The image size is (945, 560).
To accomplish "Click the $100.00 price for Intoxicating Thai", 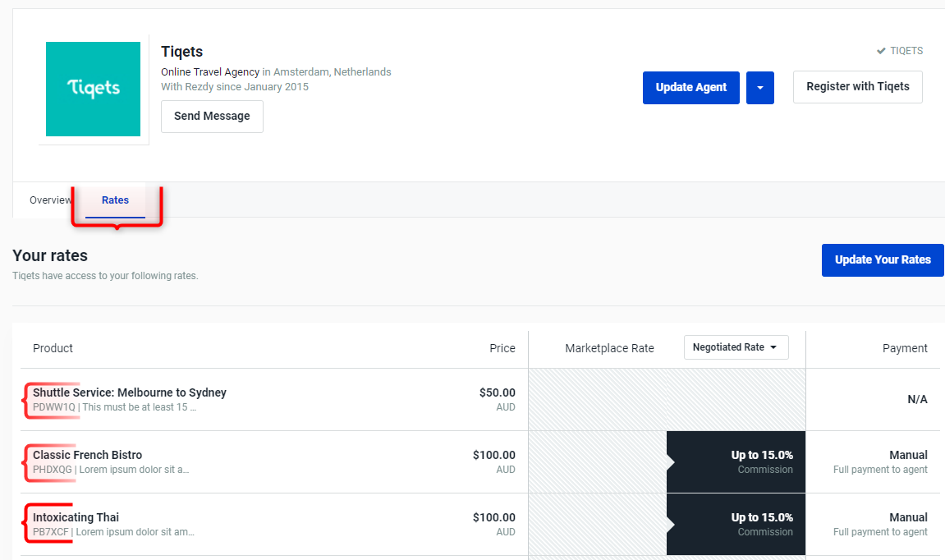I will click(x=493, y=517).
